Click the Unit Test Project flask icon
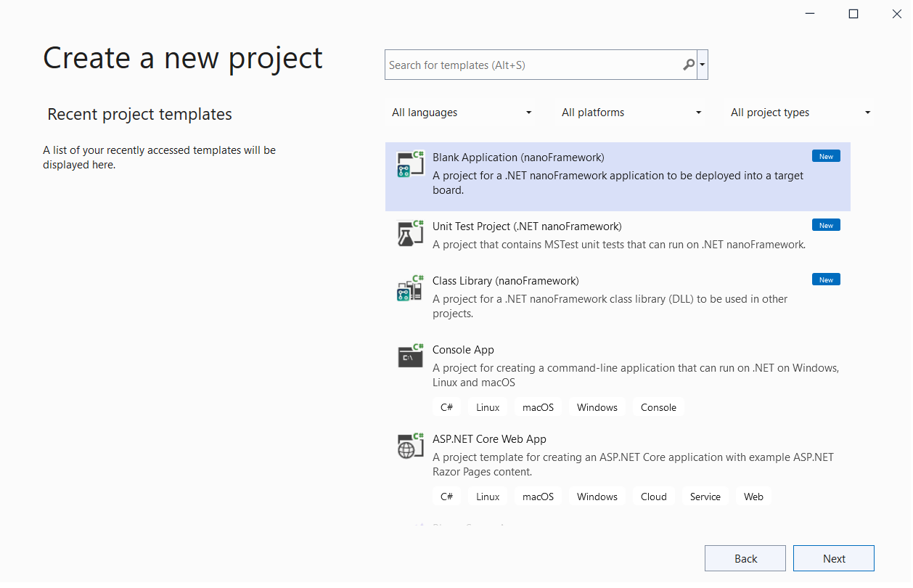The height and width of the screenshot is (588, 913). (410, 233)
